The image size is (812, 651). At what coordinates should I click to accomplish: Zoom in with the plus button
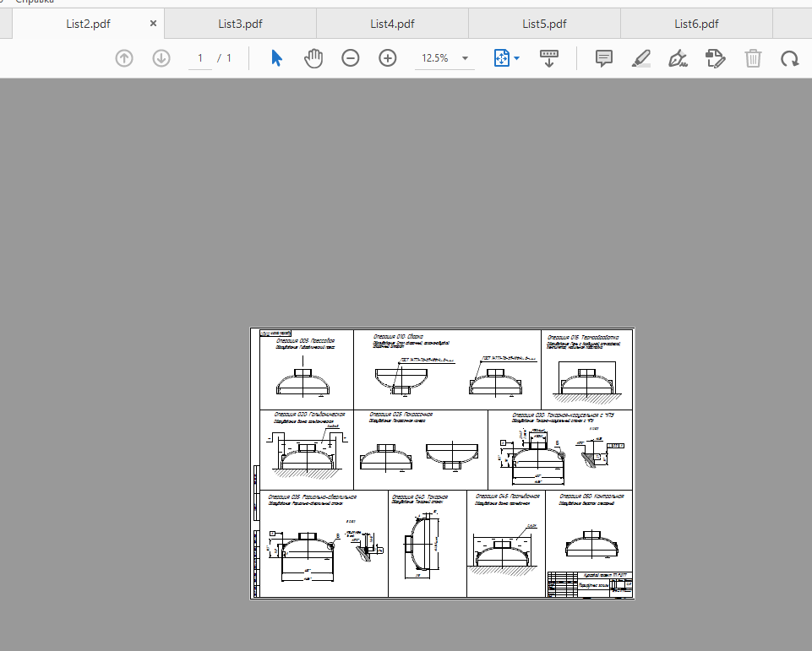coord(388,58)
